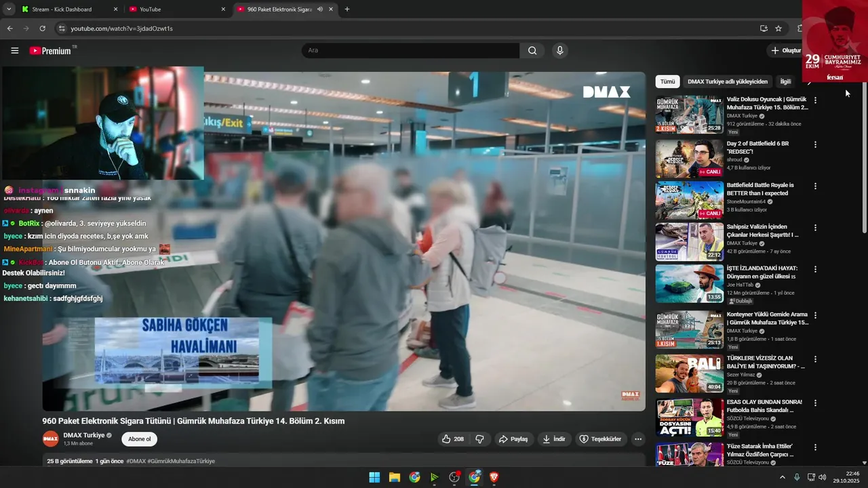868x488 pixels.
Task: Click the install app icon in address bar
Action: (x=764, y=28)
